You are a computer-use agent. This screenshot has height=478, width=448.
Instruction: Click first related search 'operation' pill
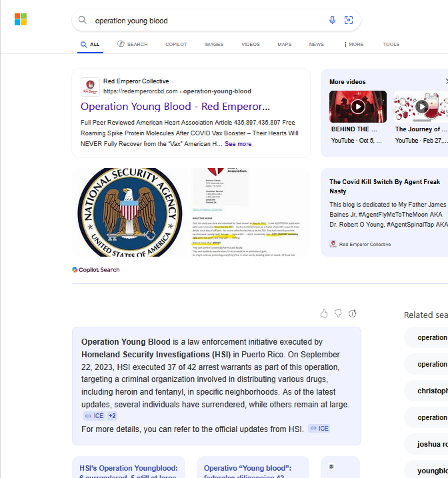point(426,337)
